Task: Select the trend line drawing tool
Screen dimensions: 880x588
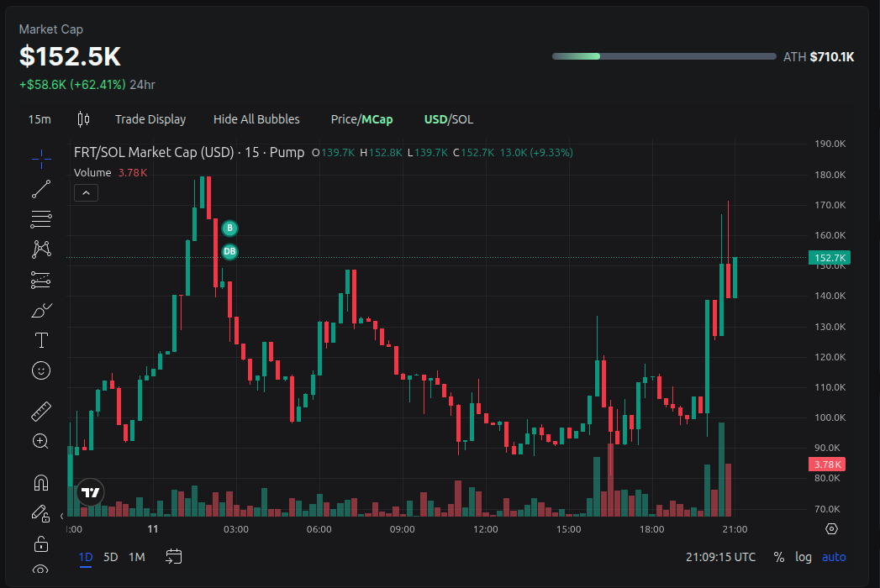Action: (40, 188)
